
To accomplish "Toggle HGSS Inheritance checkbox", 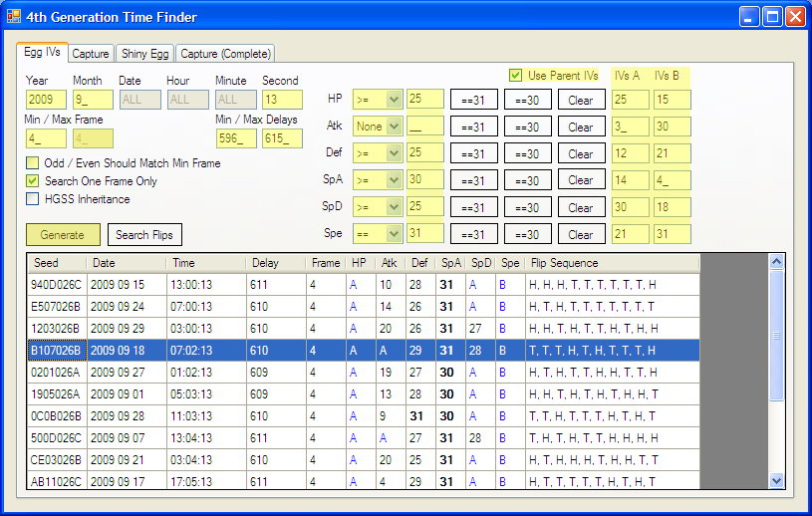I will click(33, 198).
